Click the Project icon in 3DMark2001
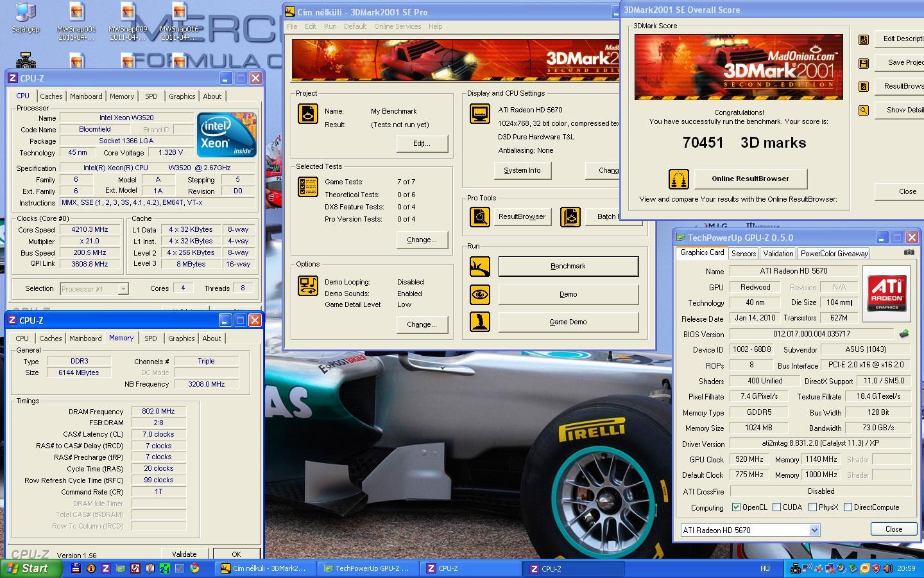Image resolution: width=924 pixels, height=578 pixels. point(308,114)
